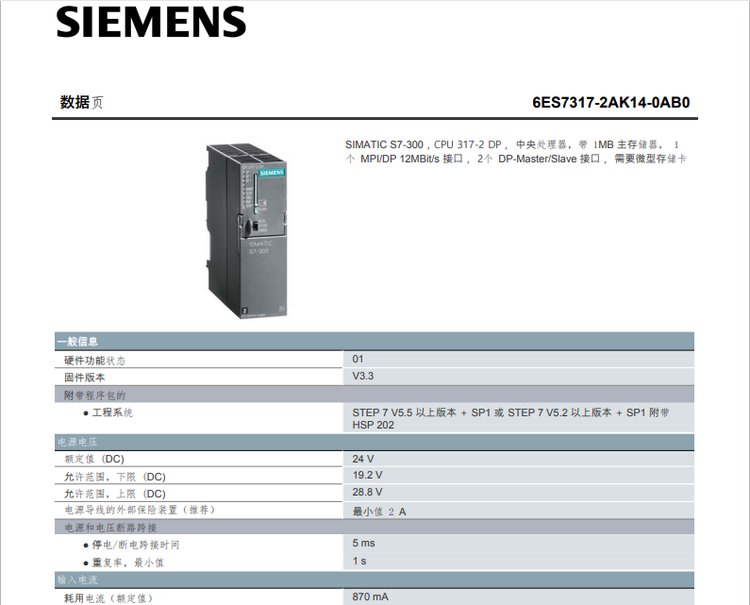The width and height of the screenshot is (750, 605).
Task: Select the value 01
Action: coord(358,359)
